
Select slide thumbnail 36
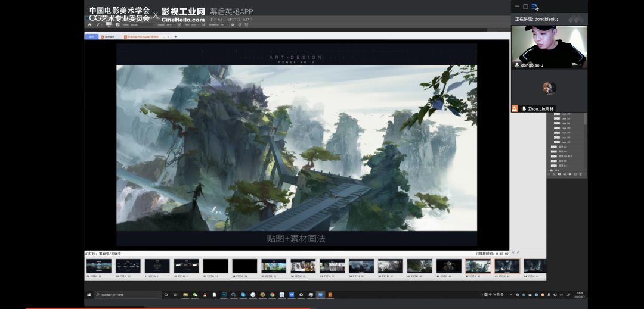point(303,266)
